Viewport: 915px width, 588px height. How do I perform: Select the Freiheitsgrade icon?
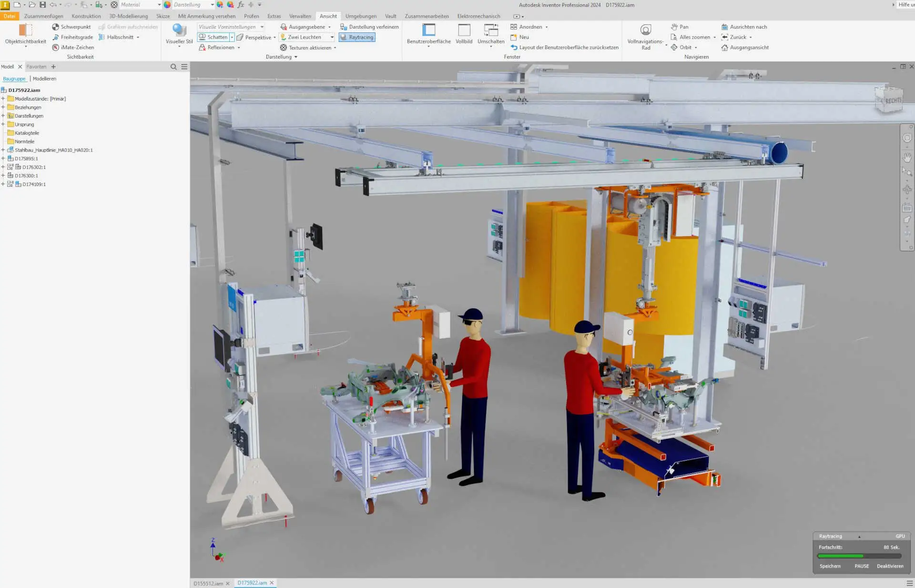55,37
